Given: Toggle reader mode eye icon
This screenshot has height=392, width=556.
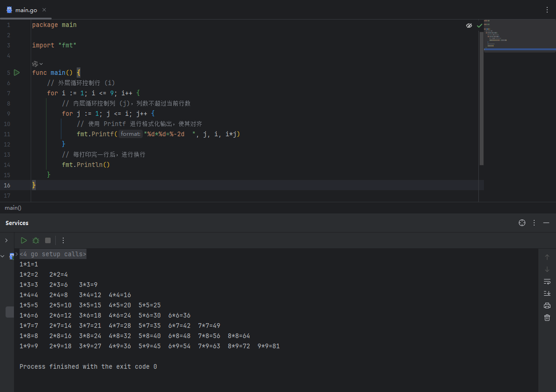Looking at the screenshot, I should [x=469, y=26].
